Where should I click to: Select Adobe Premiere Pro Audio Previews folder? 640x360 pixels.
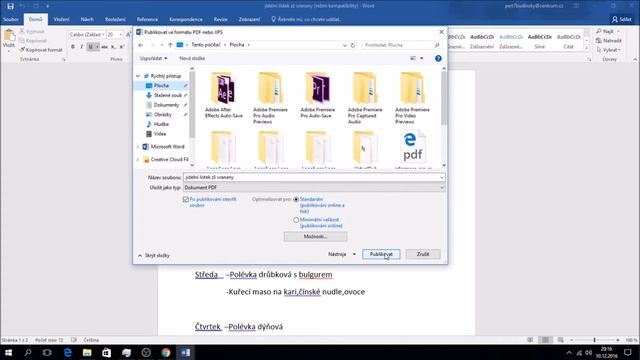(x=270, y=98)
